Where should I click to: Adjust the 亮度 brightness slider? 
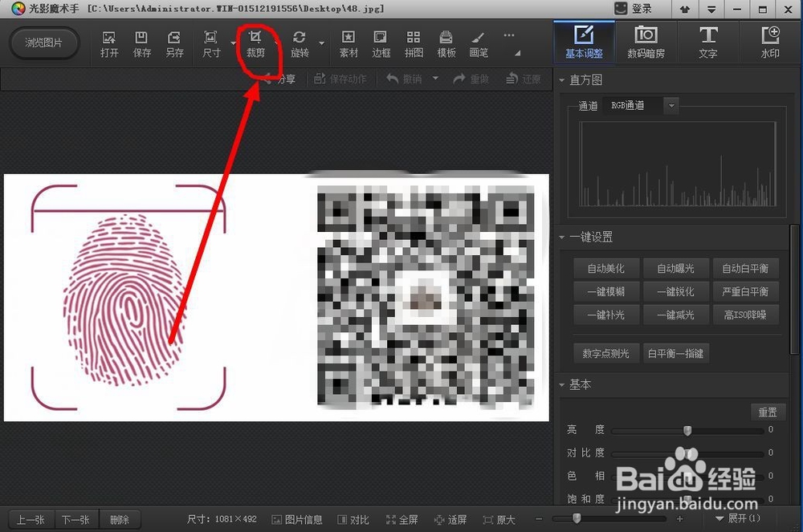coord(687,431)
